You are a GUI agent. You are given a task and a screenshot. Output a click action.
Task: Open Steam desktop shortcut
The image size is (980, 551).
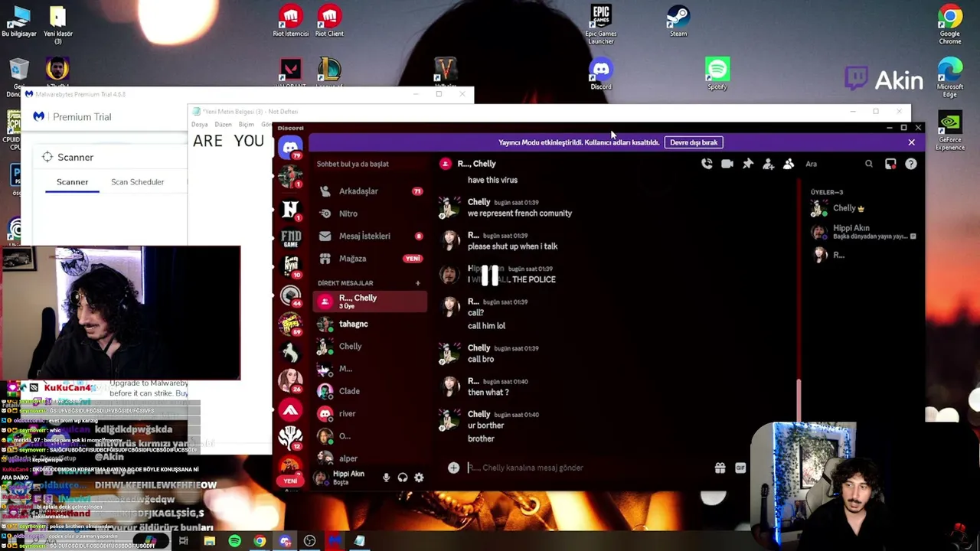tap(678, 21)
